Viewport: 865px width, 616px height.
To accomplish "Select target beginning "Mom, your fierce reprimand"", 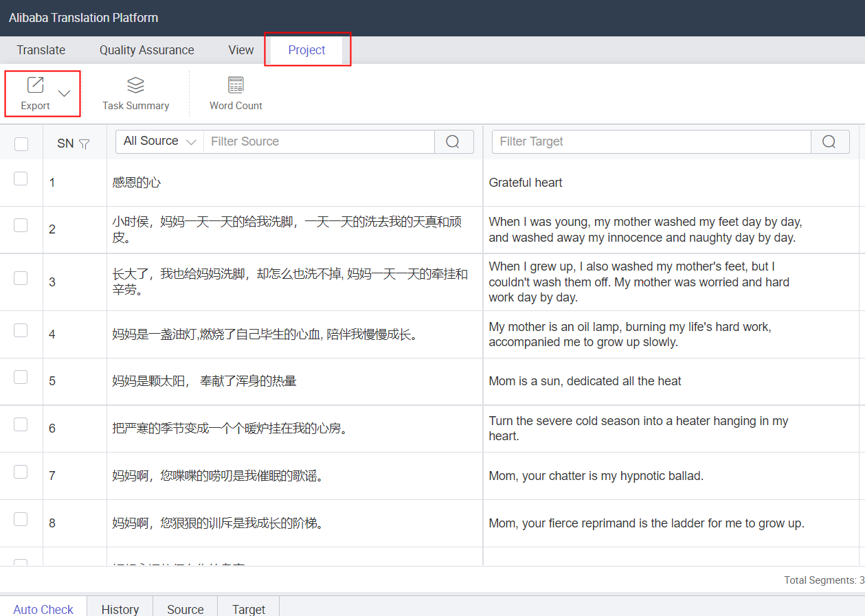I will [x=647, y=523].
